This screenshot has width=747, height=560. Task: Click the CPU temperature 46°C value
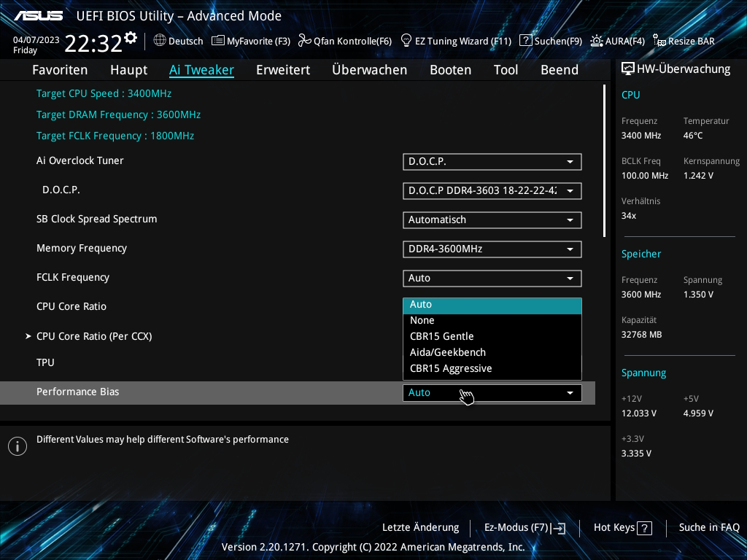coord(693,136)
